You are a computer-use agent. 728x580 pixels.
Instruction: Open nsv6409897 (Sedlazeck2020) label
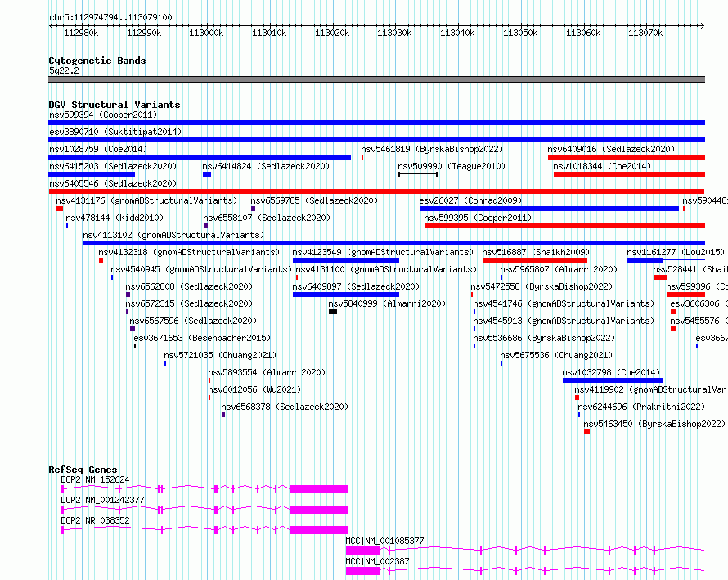(x=356, y=286)
